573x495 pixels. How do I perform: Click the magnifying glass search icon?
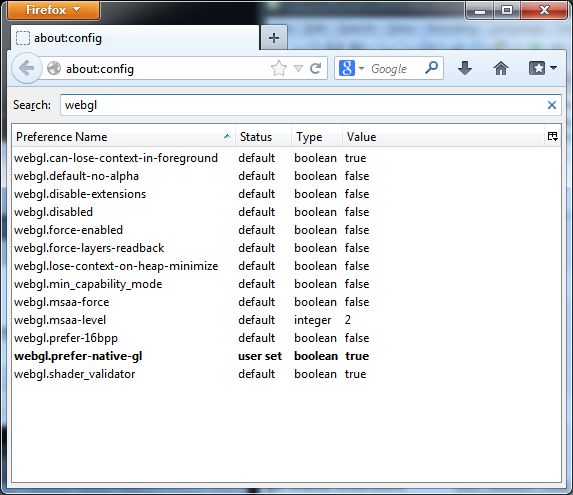(432, 68)
